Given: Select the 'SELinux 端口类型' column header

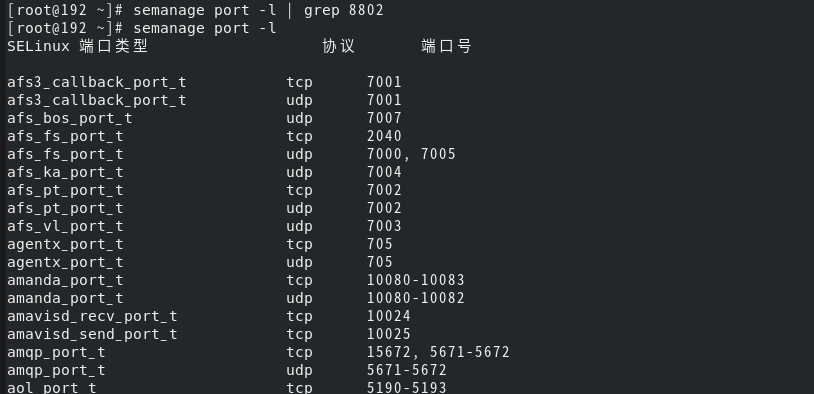Looking at the screenshot, I should tap(78, 47).
